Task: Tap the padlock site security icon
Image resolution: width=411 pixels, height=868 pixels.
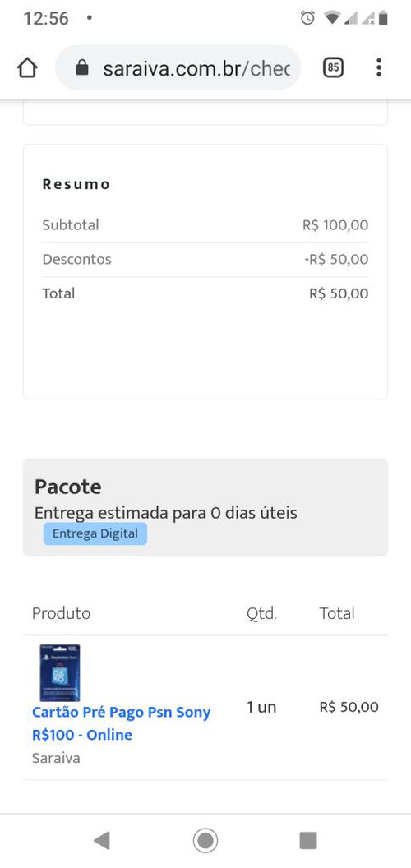Action: 82,68
